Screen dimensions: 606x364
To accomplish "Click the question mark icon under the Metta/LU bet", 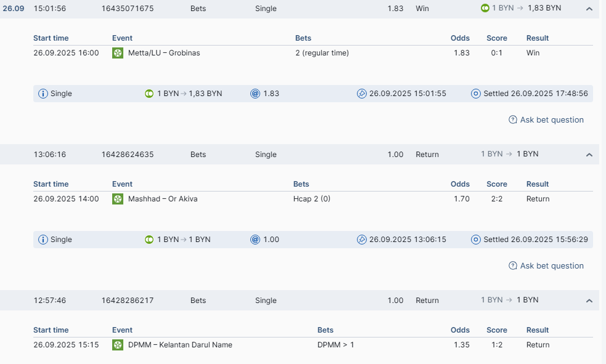I will (513, 120).
